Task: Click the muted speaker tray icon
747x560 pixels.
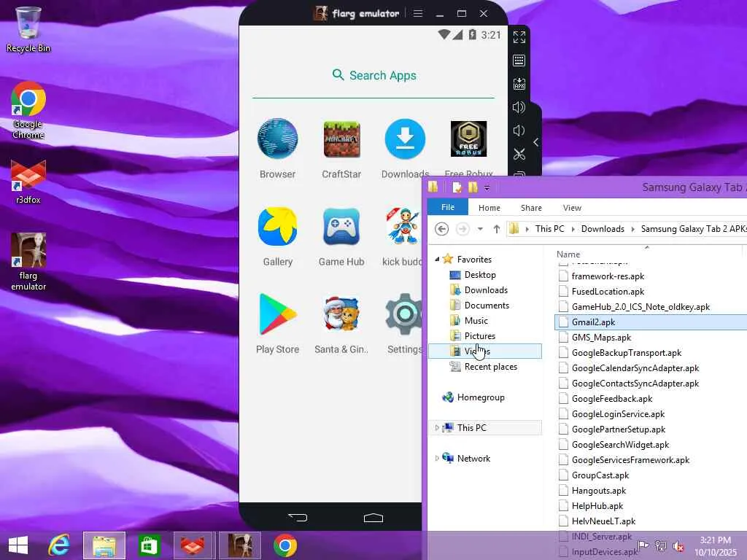Action: (678, 545)
